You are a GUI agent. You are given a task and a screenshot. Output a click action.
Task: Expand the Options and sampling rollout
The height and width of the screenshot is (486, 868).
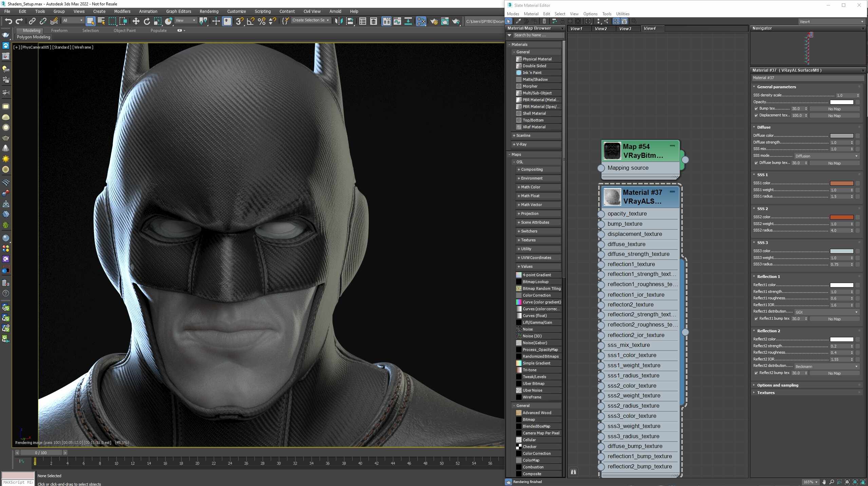tap(777, 385)
